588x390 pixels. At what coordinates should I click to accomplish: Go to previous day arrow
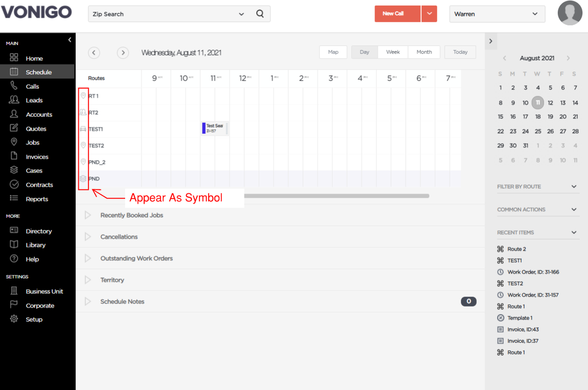click(x=94, y=53)
